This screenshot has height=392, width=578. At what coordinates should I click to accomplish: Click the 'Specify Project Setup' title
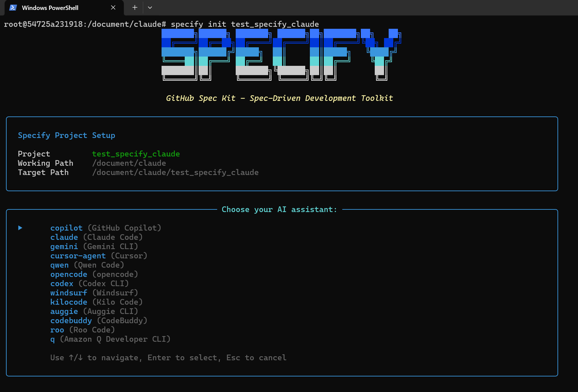[67, 135]
